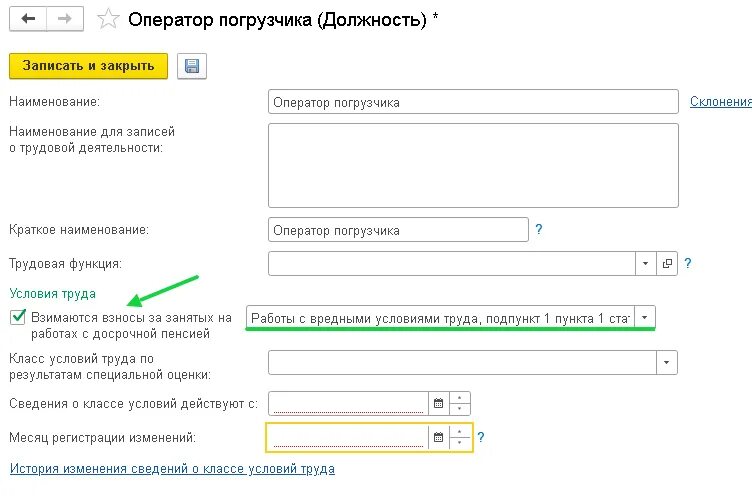The image size is (752, 498).
Task: Uncheck Взимаются взносы за занятых checkbox
Action: coord(18,317)
